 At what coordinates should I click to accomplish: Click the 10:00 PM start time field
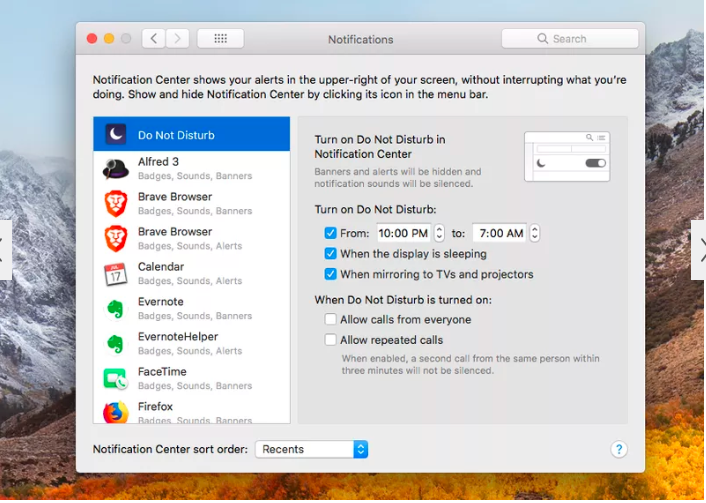(403, 233)
